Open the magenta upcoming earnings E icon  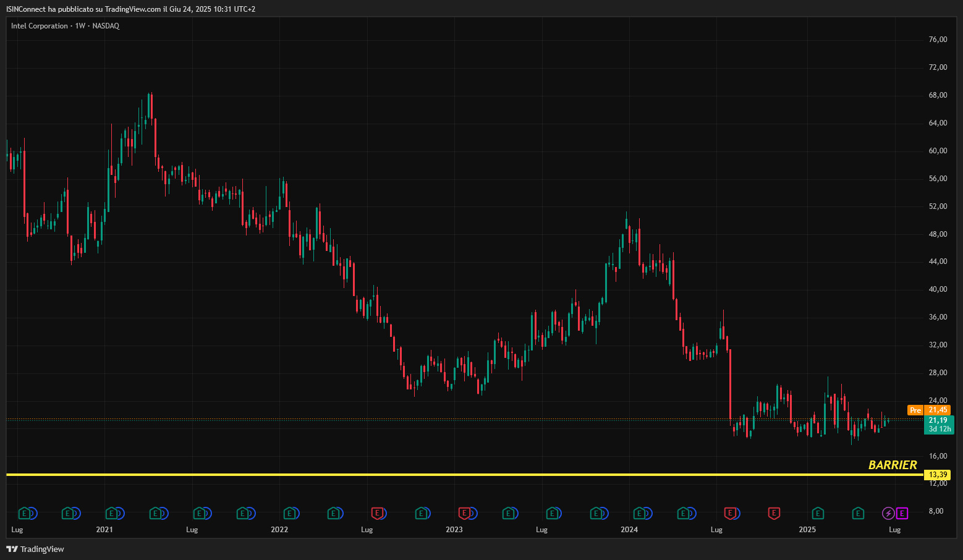point(902,513)
